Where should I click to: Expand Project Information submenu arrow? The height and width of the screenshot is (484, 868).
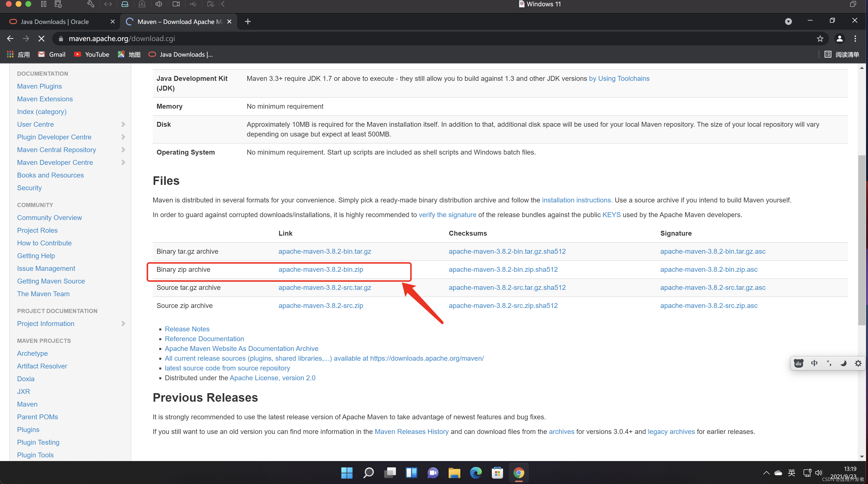click(123, 324)
